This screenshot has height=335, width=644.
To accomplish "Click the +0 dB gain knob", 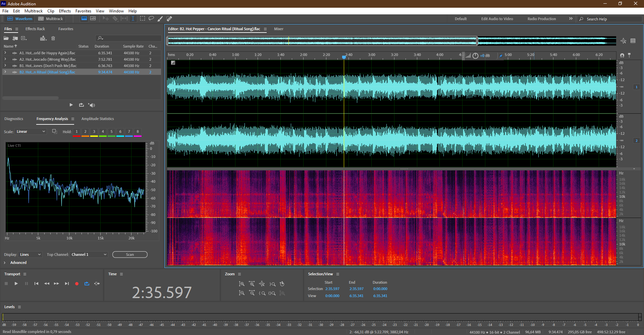I will pyautogui.click(x=475, y=56).
